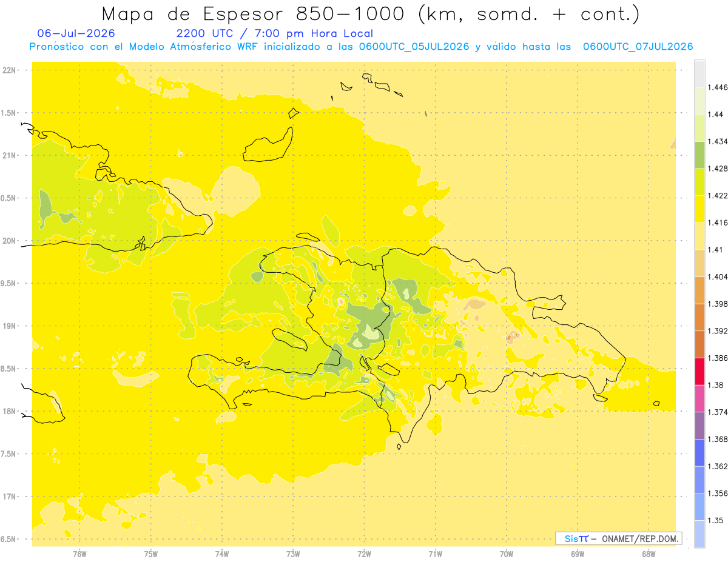
Task: Click the colorbar value '1.41'
Action: tap(715, 249)
